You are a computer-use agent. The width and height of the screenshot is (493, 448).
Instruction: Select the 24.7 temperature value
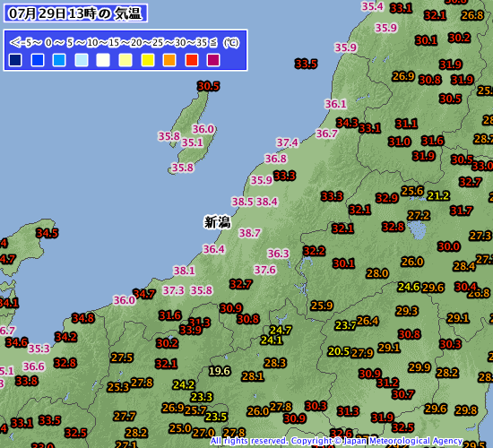coord(281,330)
